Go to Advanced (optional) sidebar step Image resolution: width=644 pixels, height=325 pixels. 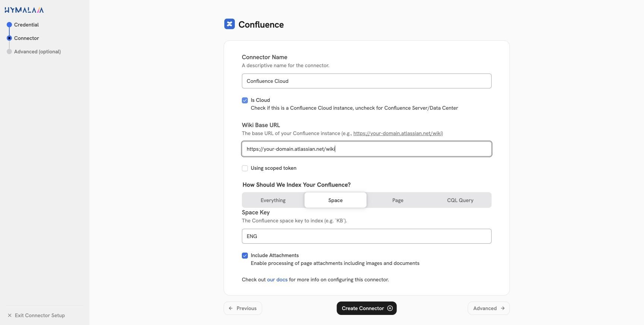37,51
